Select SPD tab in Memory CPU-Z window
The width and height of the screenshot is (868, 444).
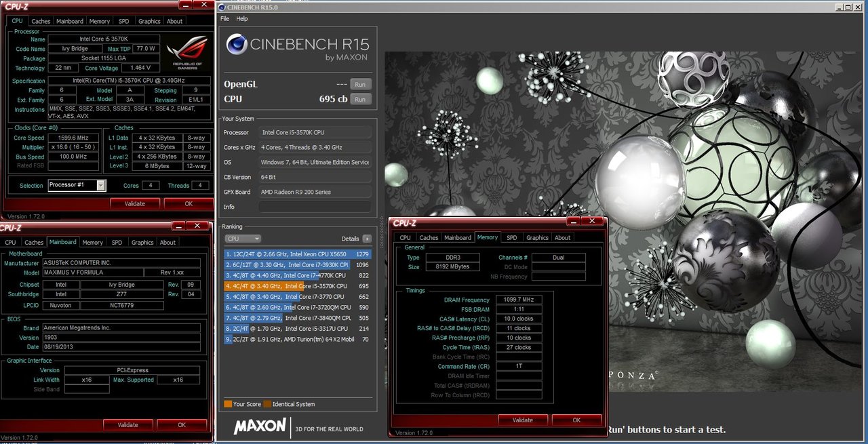point(512,237)
